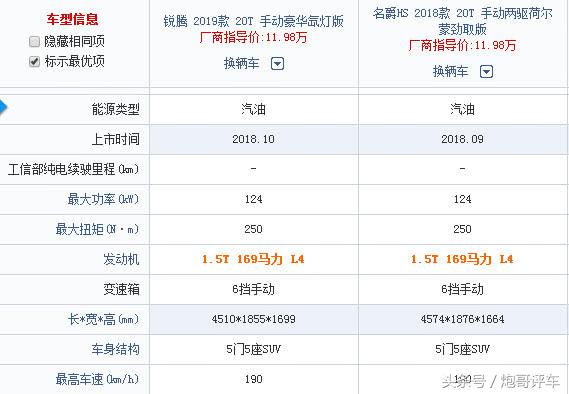Select the 最大扭矩(N·m) row label
The image size is (569, 394).
point(97,229)
